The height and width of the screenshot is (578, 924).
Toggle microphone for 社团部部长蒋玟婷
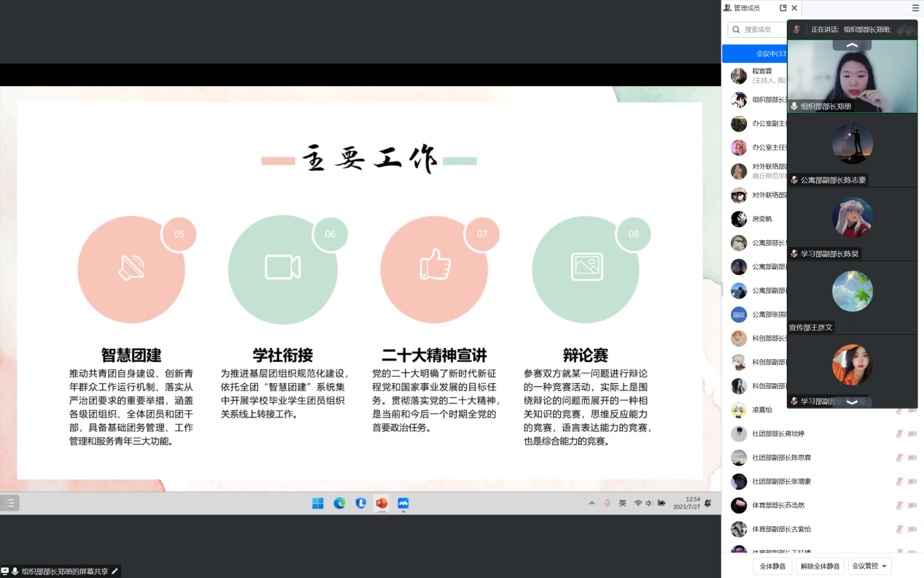click(899, 434)
